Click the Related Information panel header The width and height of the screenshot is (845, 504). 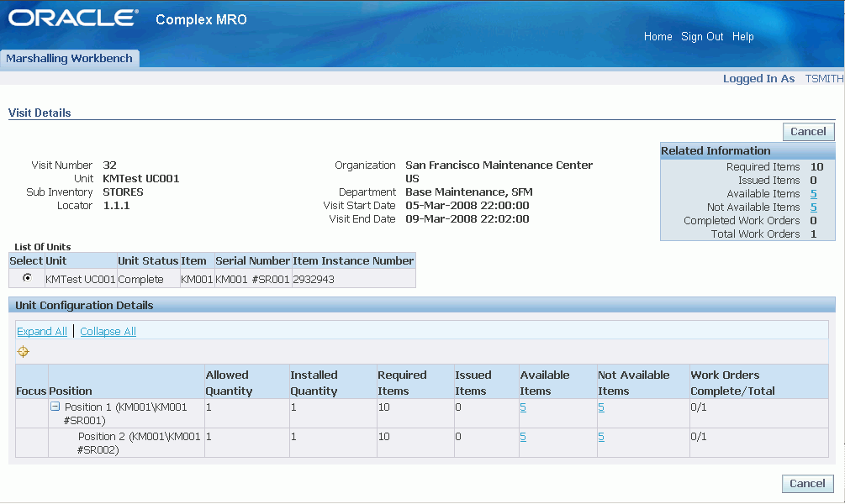coord(747,150)
